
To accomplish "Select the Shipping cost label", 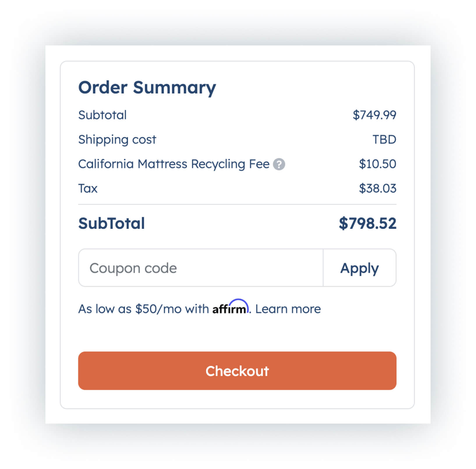I will pos(117,139).
